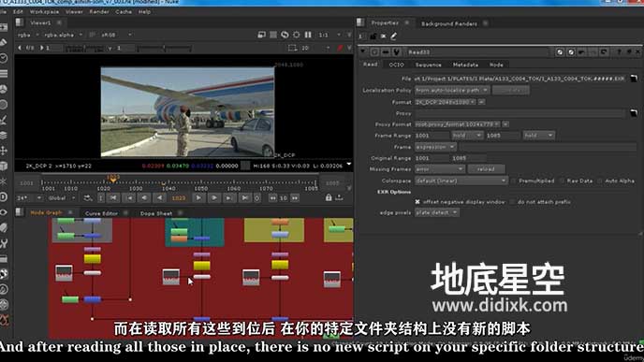Click the viewer refresh icon

[x=285, y=35]
